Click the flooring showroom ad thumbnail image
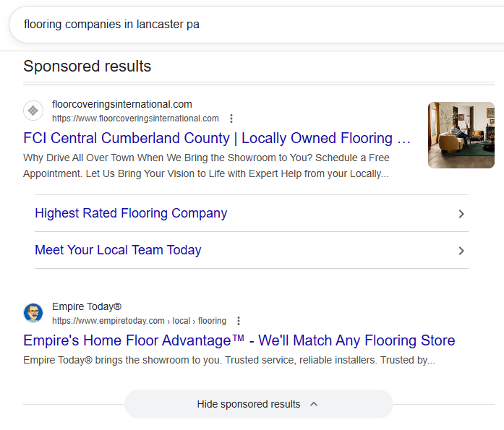 point(461,135)
